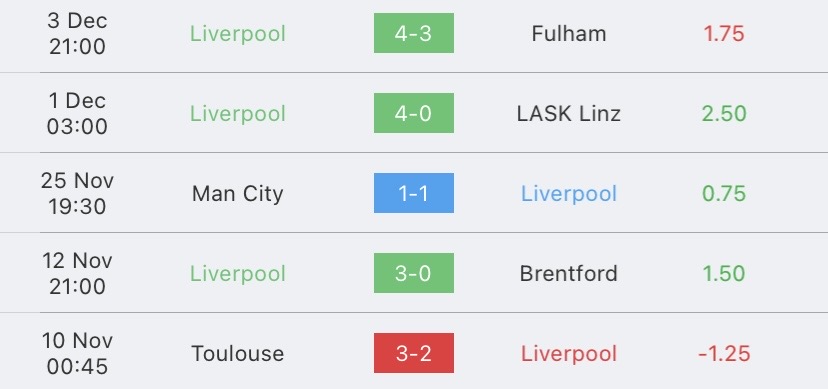Screen dimensions: 828x389
Task: Open the green 4-3 score badge
Action: click(x=413, y=33)
